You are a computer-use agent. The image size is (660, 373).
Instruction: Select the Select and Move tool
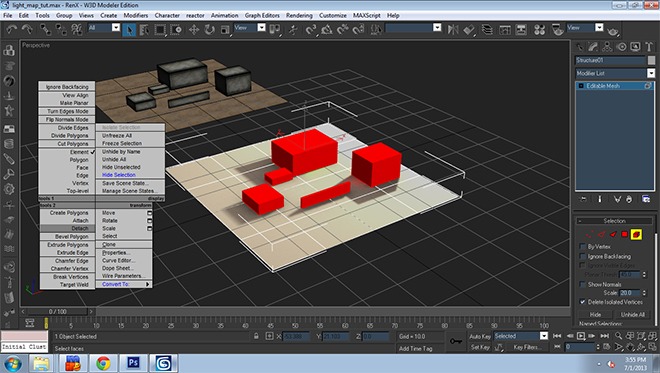pyautogui.click(x=194, y=29)
